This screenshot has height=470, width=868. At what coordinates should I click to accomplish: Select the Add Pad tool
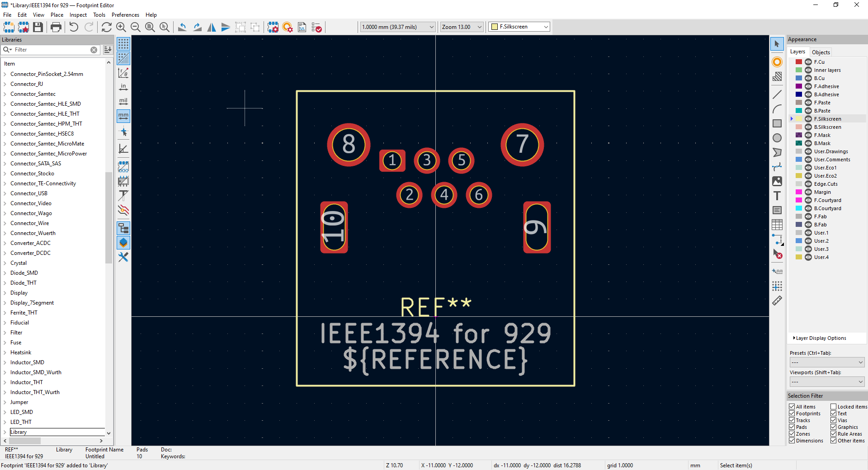coord(777,62)
